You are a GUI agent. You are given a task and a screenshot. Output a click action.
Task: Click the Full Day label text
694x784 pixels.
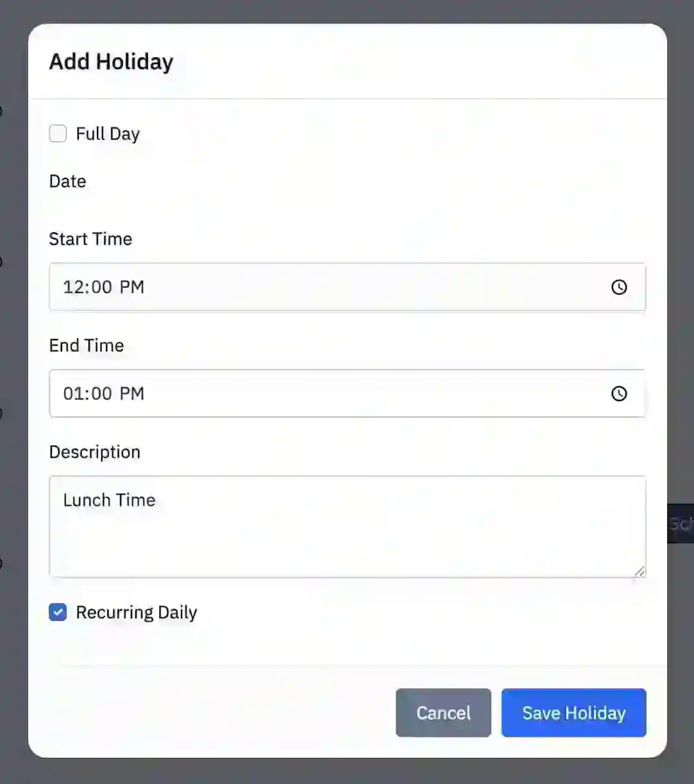(108, 134)
